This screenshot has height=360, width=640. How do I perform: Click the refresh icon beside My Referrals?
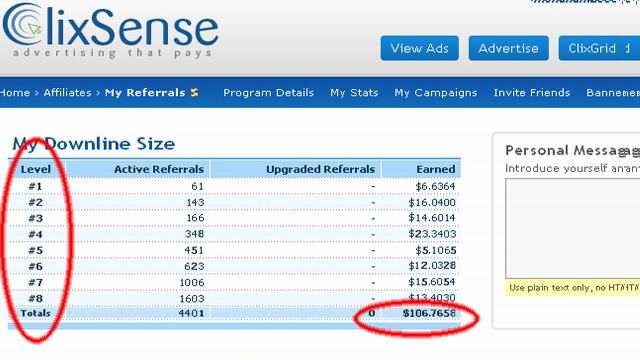195,93
